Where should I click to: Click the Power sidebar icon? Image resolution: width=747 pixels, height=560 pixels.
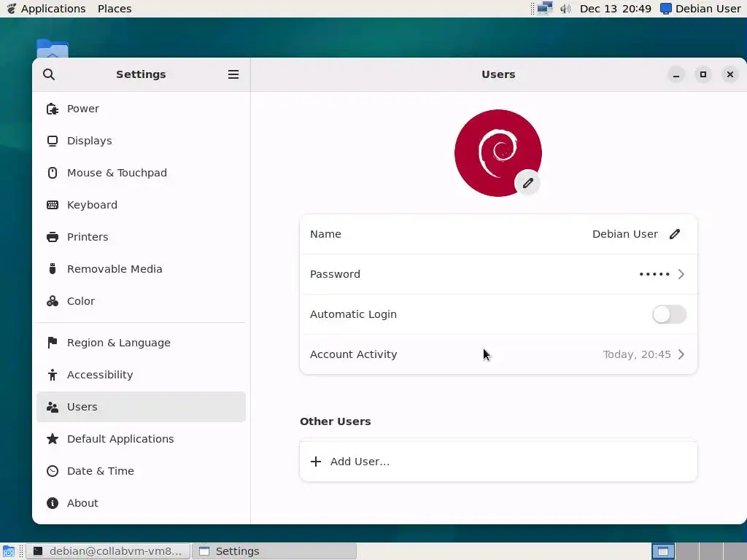[x=53, y=109]
